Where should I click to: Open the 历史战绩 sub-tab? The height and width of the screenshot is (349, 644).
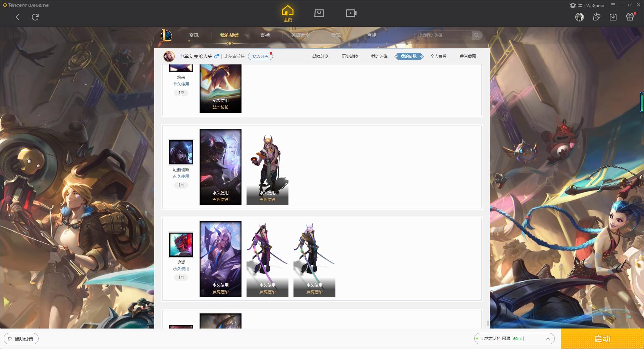[x=350, y=56]
